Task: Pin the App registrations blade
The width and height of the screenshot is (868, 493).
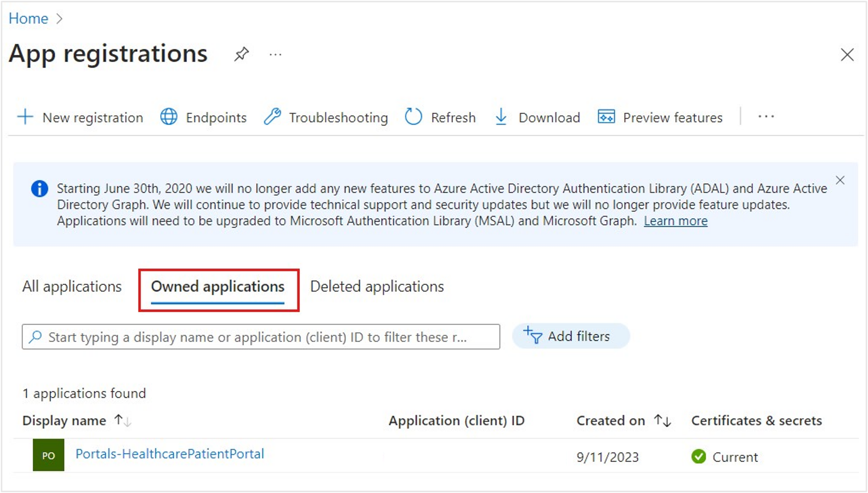Action: (241, 54)
